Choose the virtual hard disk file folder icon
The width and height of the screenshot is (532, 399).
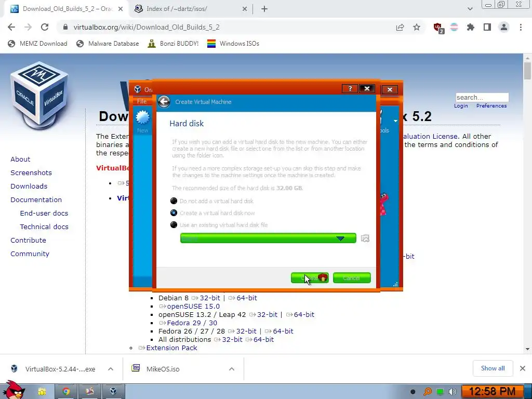365,238
